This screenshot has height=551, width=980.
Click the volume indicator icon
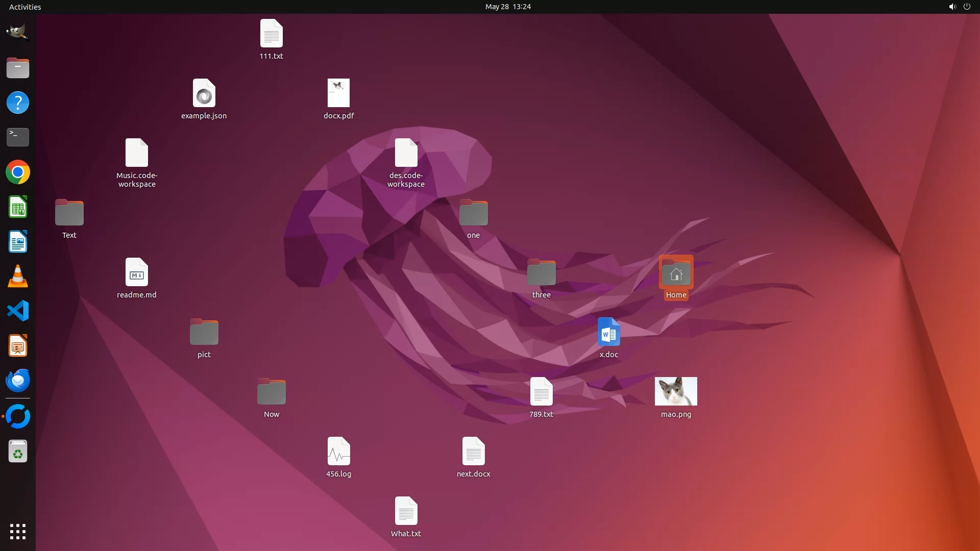(952, 7)
